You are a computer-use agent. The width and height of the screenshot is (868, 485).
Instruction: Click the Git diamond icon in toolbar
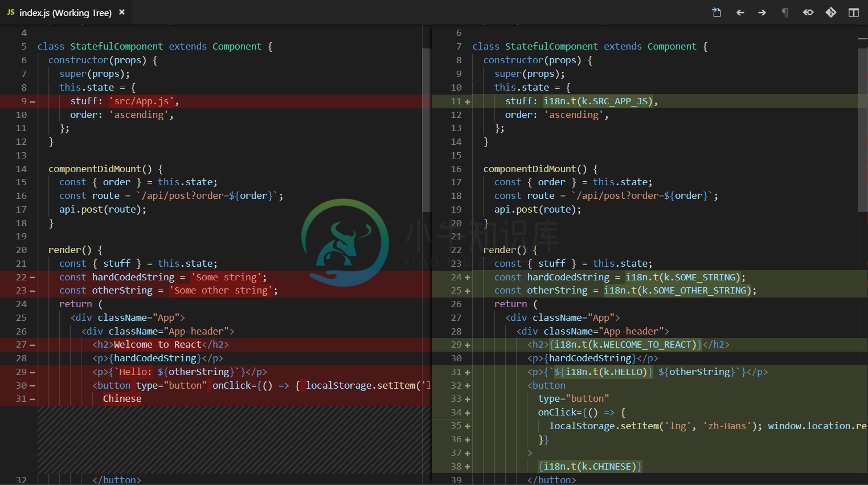click(x=831, y=12)
